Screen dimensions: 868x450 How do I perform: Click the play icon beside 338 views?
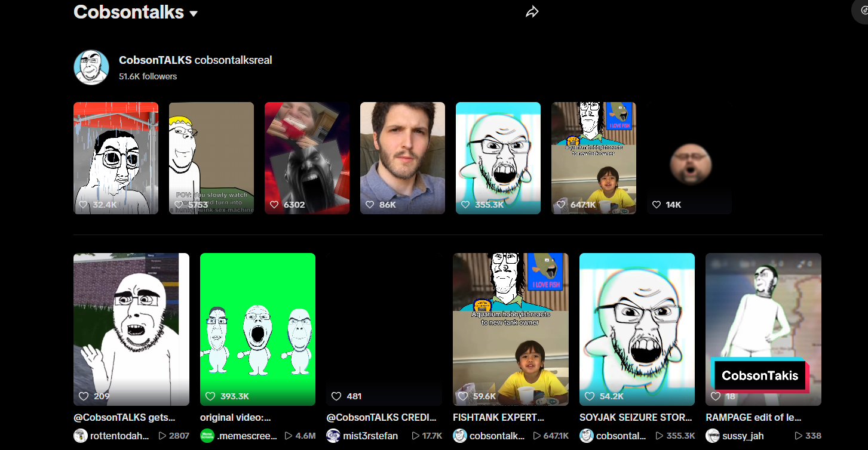(799, 436)
